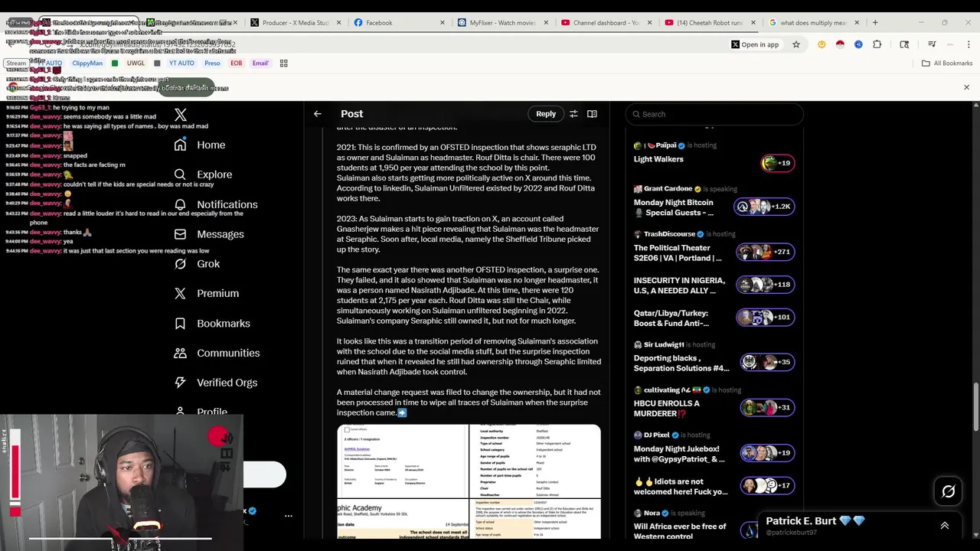The image size is (980, 551).
Task: Open Premium in the X sidebar
Action: [206, 293]
